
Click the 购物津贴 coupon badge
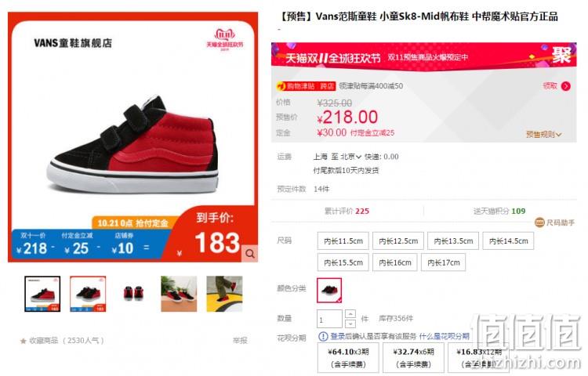[x=306, y=86]
